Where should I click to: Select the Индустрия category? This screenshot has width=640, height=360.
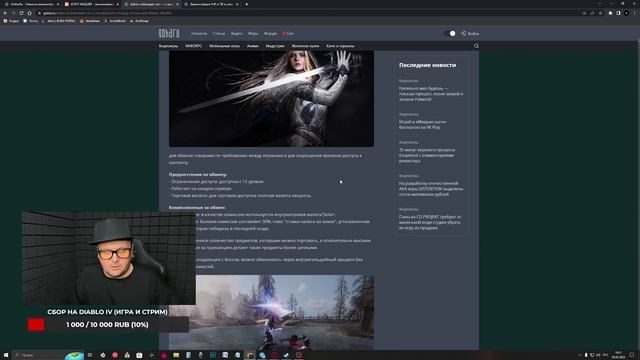tap(275, 46)
